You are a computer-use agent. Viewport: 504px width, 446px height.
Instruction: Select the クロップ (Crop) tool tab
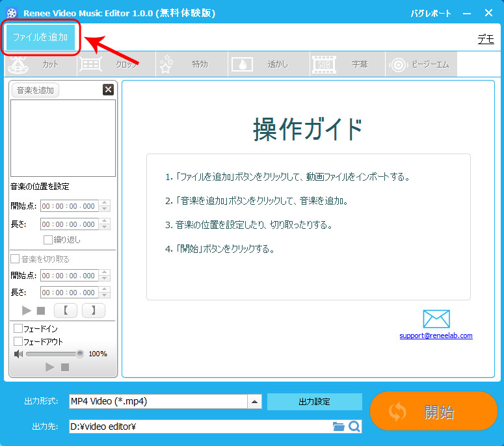(x=116, y=64)
